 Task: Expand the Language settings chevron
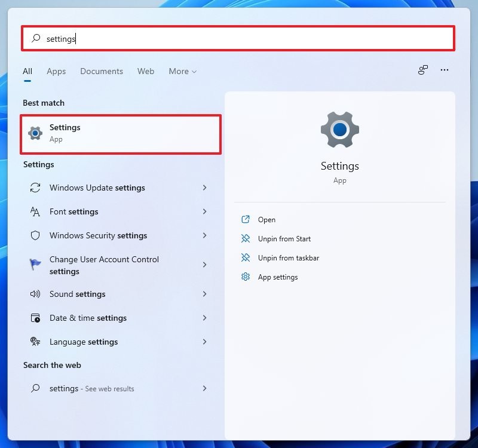[x=204, y=342]
